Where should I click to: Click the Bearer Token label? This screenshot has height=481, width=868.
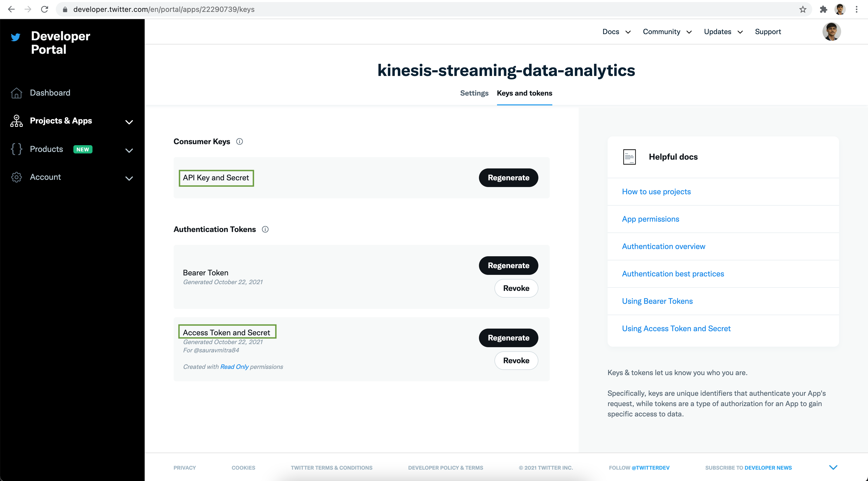click(206, 273)
